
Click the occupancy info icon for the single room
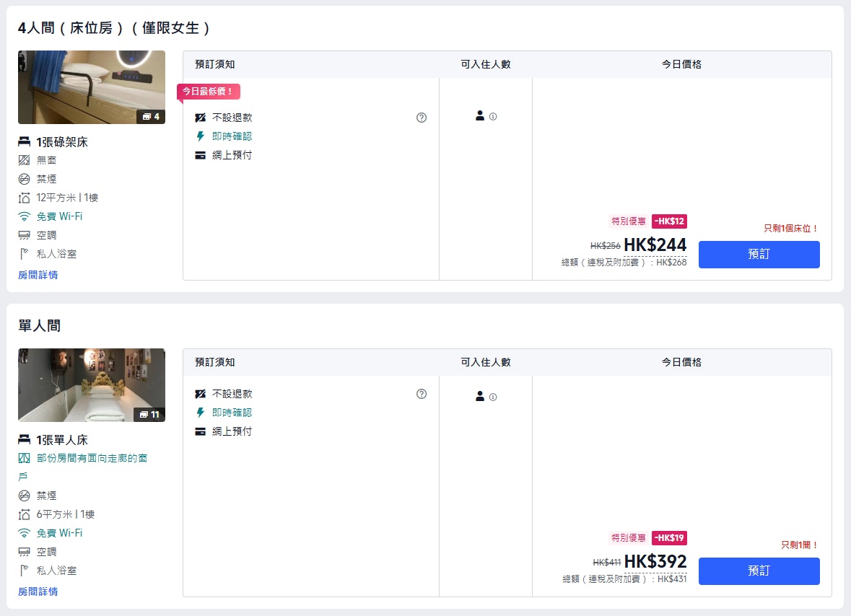493,397
